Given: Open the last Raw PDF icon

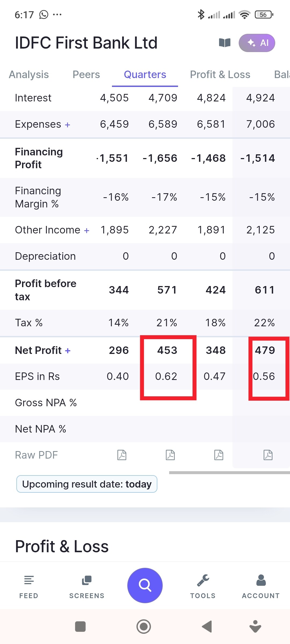Looking at the screenshot, I should (268, 455).
